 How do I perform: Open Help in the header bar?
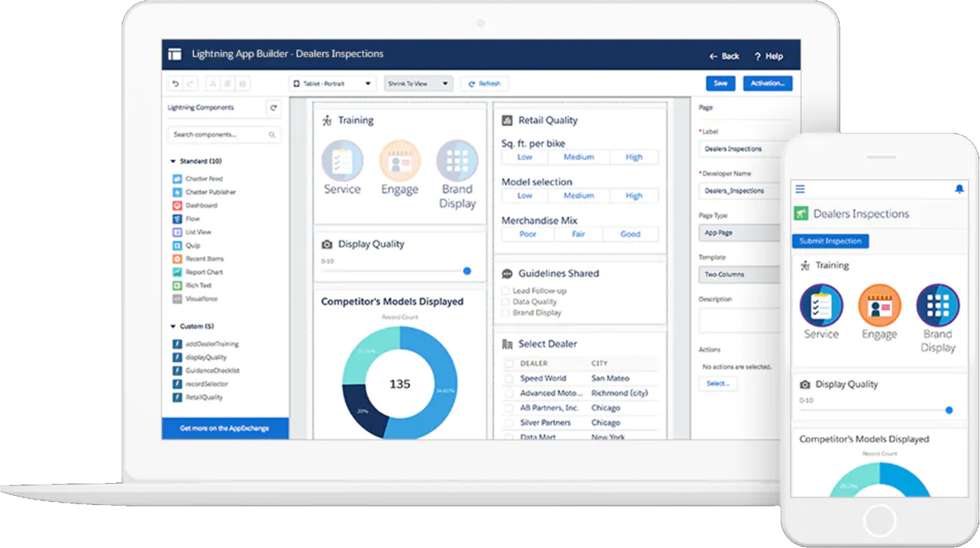769,57
